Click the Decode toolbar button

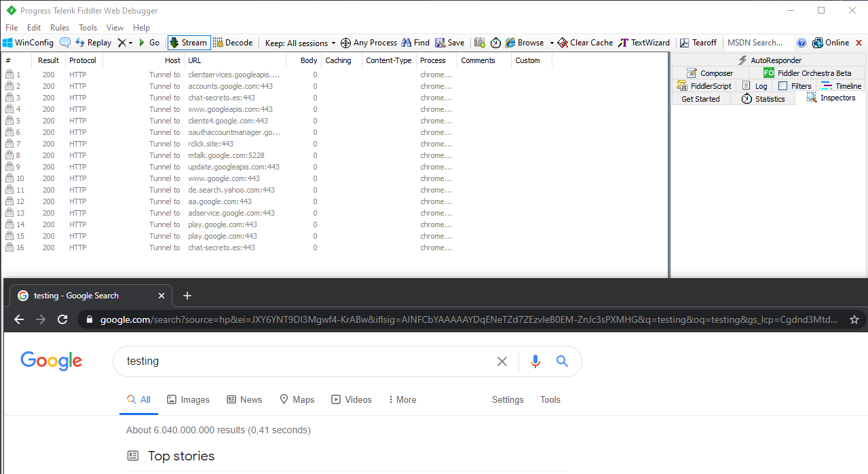coord(232,43)
